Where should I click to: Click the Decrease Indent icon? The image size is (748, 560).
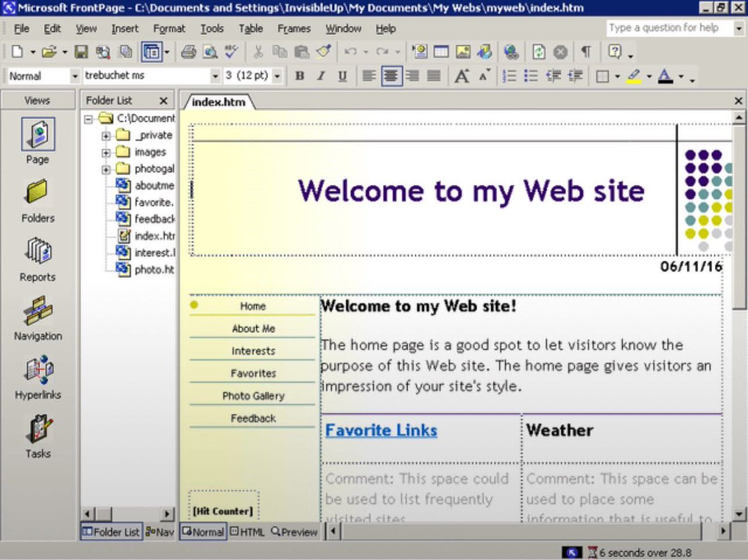tap(553, 76)
